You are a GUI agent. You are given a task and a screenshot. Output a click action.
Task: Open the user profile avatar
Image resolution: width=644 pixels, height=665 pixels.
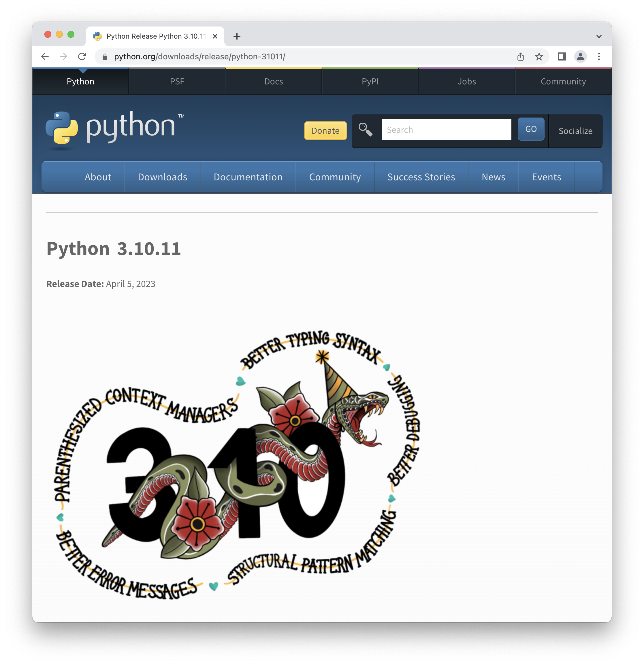click(x=581, y=56)
